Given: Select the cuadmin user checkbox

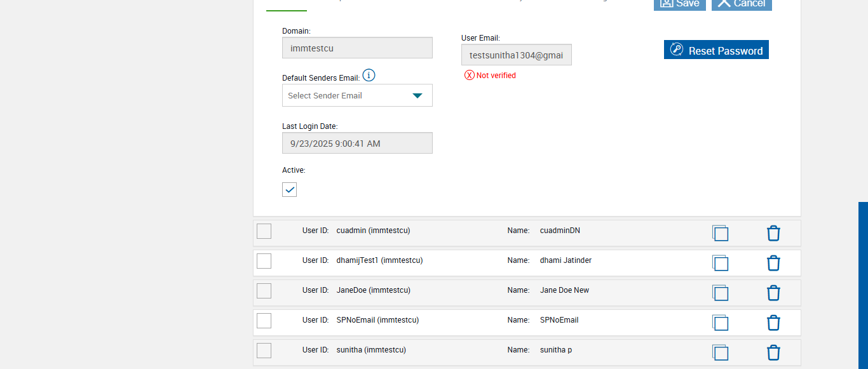Looking at the screenshot, I should [264, 231].
